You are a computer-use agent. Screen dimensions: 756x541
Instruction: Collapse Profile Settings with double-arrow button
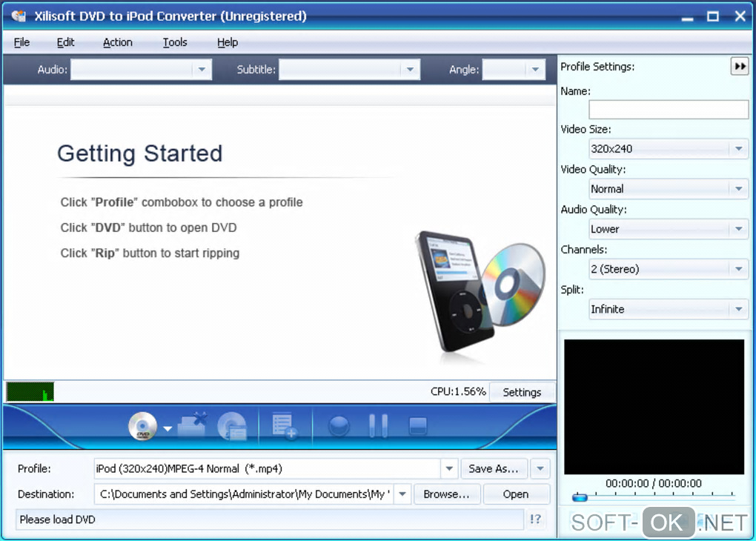click(739, 67)
